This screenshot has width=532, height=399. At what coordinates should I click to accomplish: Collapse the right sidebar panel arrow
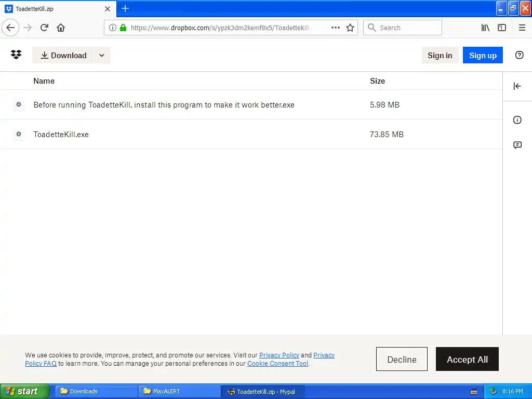tap(517, 86)
